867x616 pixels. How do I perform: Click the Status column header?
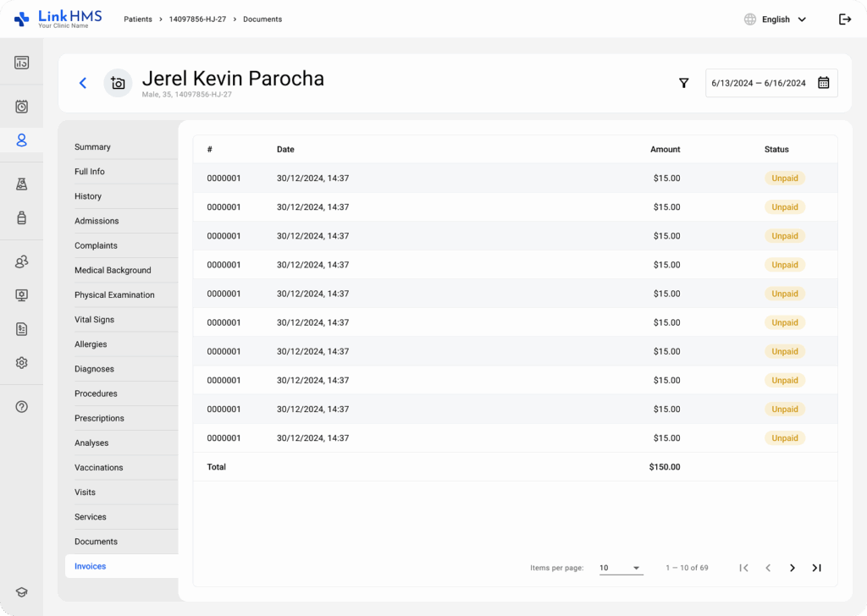coord(776,150)
